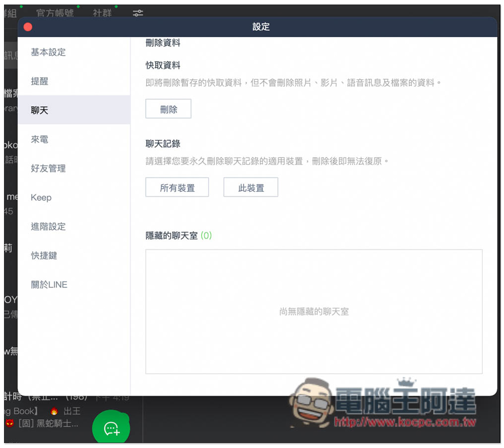This screenshot has width=504, height=448.
Task: Open 基本設定 in the settings sidebar
Action: [48, 52]
